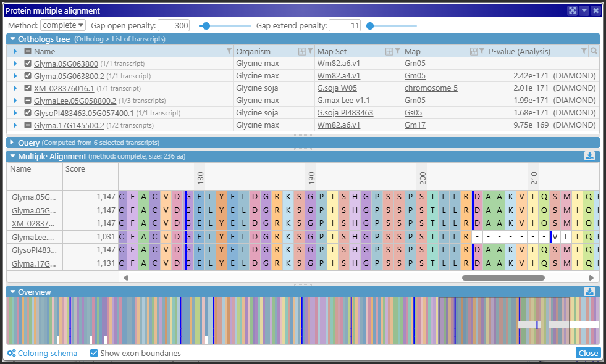This screenshot has width=606, height=364.
Task: Collapse the Multiple Alignment section
Action: pyautogui.click(x=13, y=156)
